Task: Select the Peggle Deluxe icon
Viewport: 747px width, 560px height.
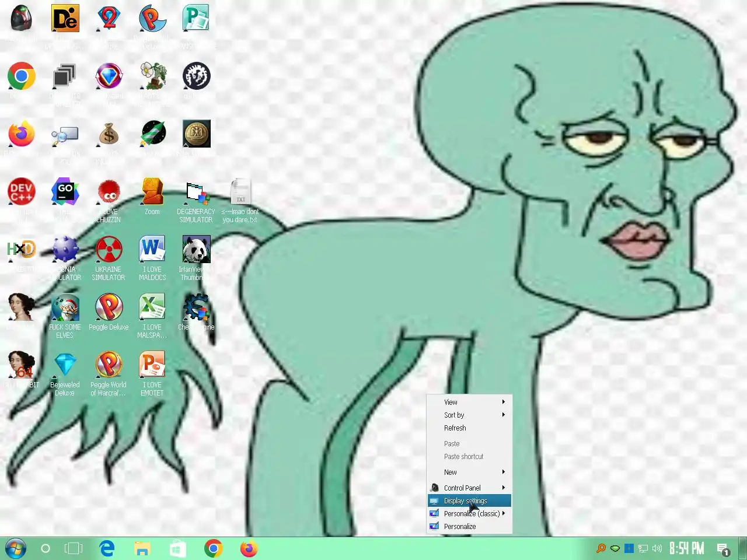Action: [109, 307]
